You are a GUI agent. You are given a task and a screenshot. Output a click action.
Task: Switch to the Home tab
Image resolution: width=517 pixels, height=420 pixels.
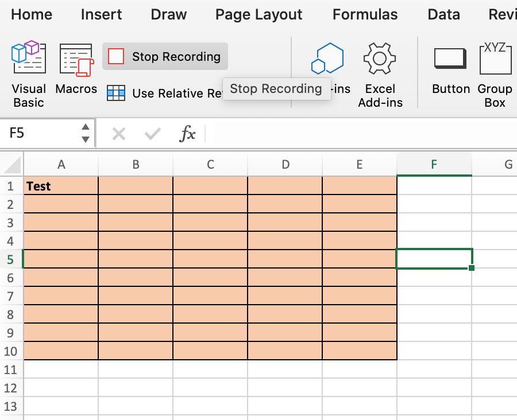[32, 14]
